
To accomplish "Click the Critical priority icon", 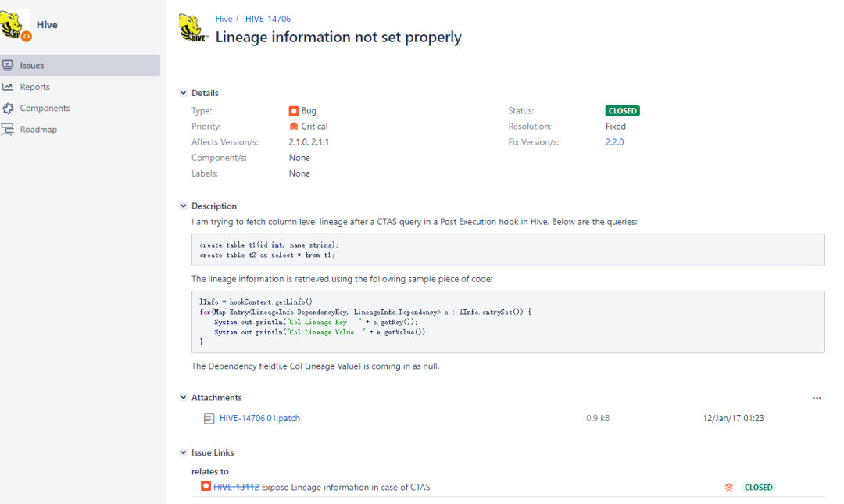I will click(293, 127).
